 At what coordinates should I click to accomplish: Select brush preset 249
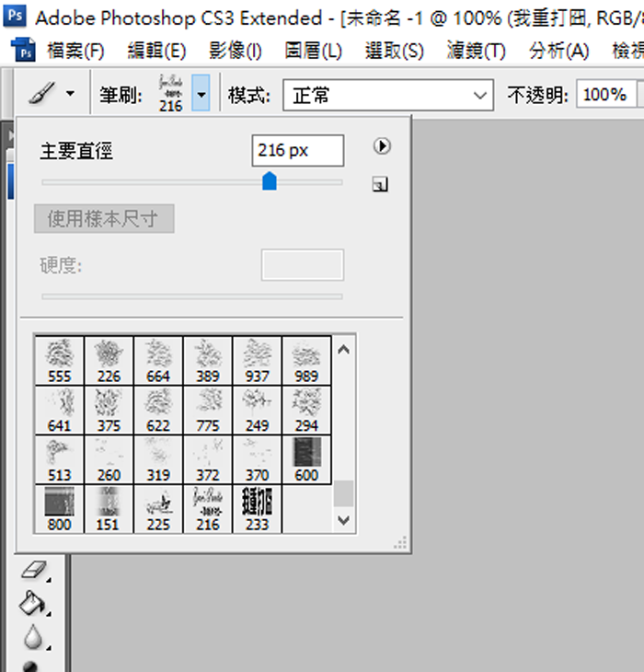pos(257,411)
